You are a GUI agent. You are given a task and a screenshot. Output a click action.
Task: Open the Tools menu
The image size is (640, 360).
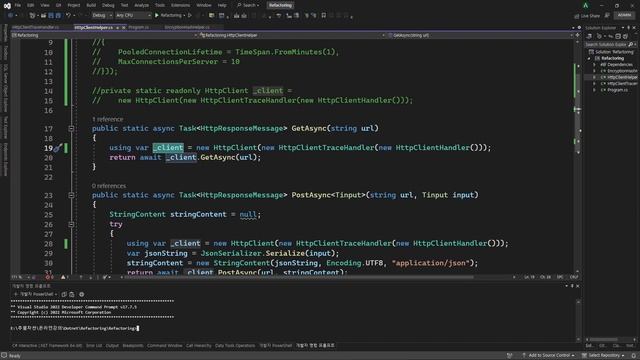[160, 5]
